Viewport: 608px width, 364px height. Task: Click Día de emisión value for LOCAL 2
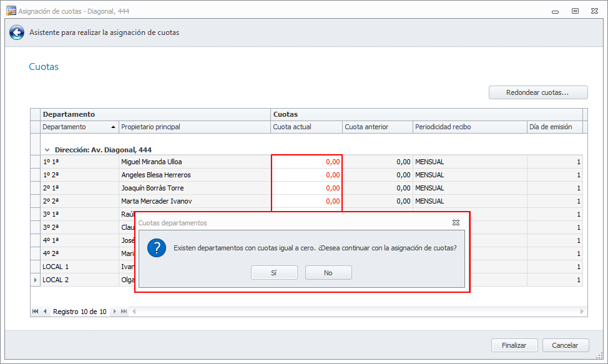(555, 280)
